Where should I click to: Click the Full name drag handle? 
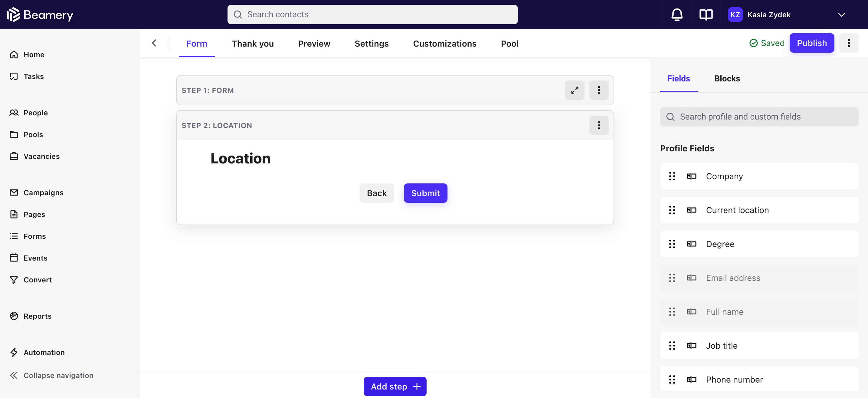click(672, 312)
